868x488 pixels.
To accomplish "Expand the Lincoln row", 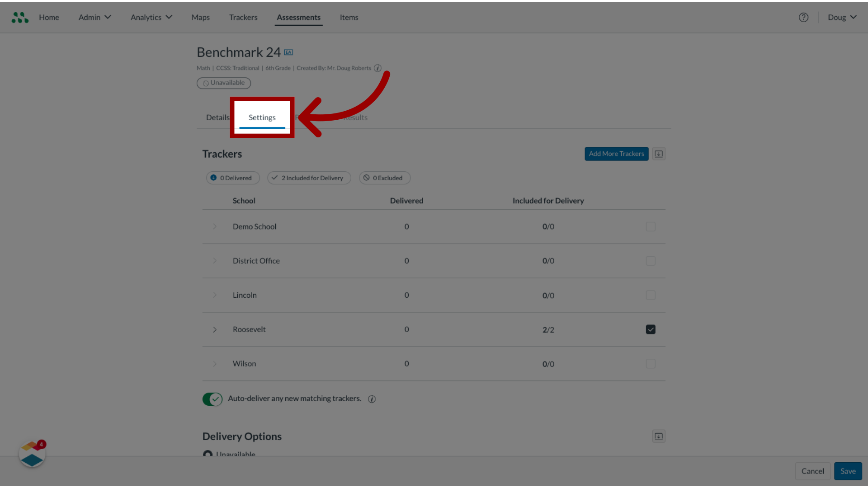I will pos(215,296).
